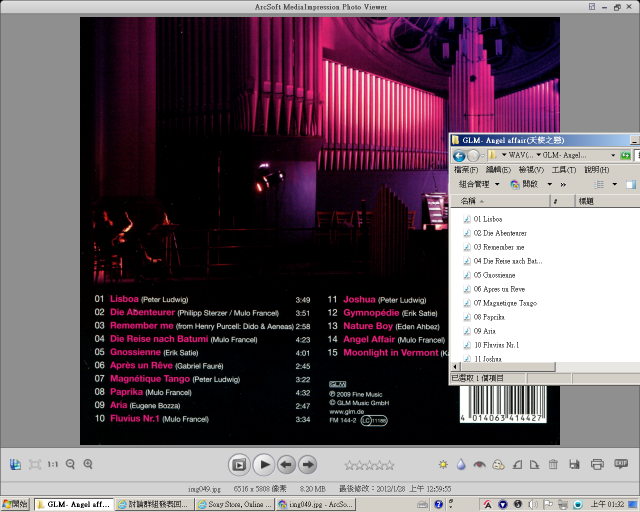Delete the photo with trash icon

click(553, 465)
